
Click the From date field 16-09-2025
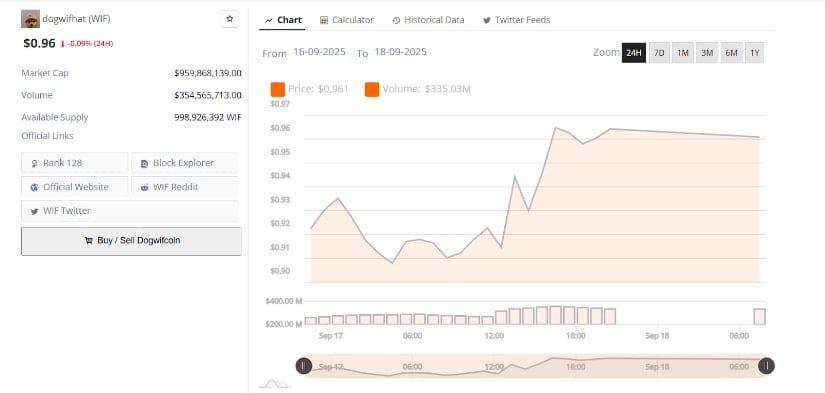coord(319,52)
